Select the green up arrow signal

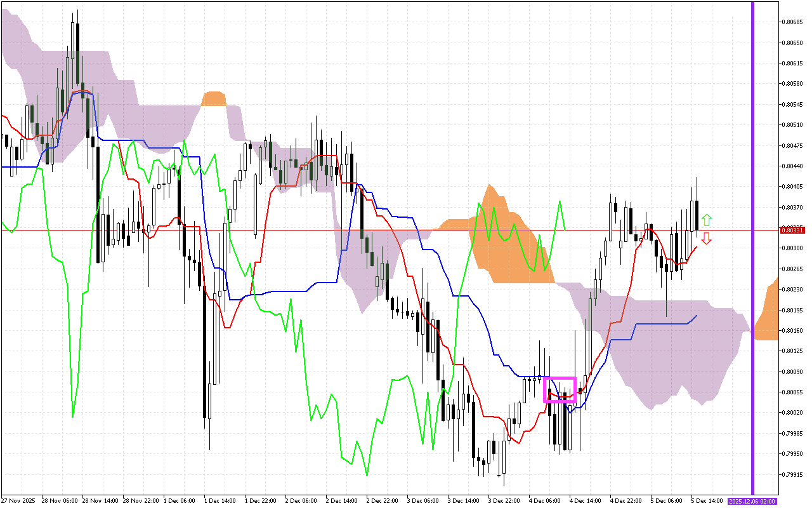708,219
